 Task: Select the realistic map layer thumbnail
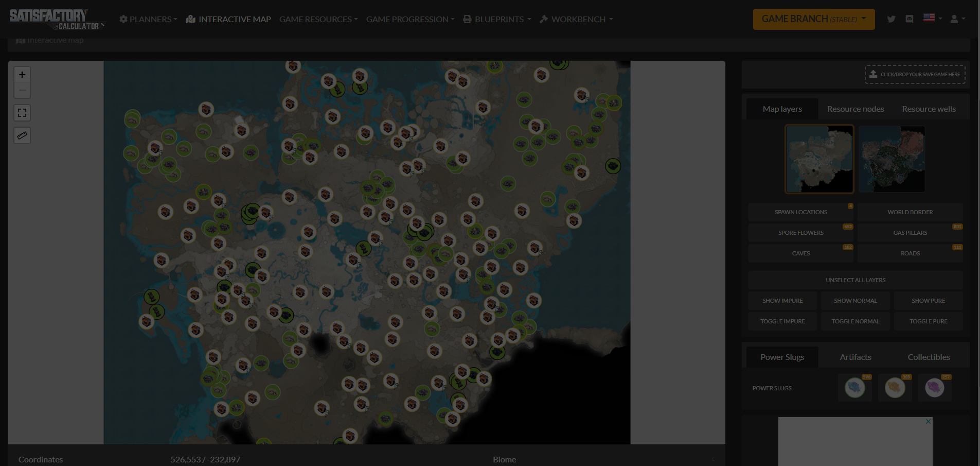pyautogui.click(x=892, y=159)
